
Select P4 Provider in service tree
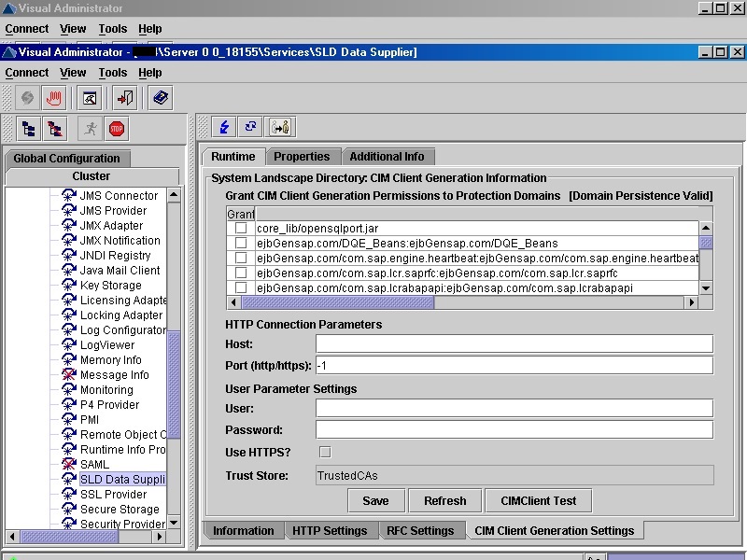tap(109, 404)
